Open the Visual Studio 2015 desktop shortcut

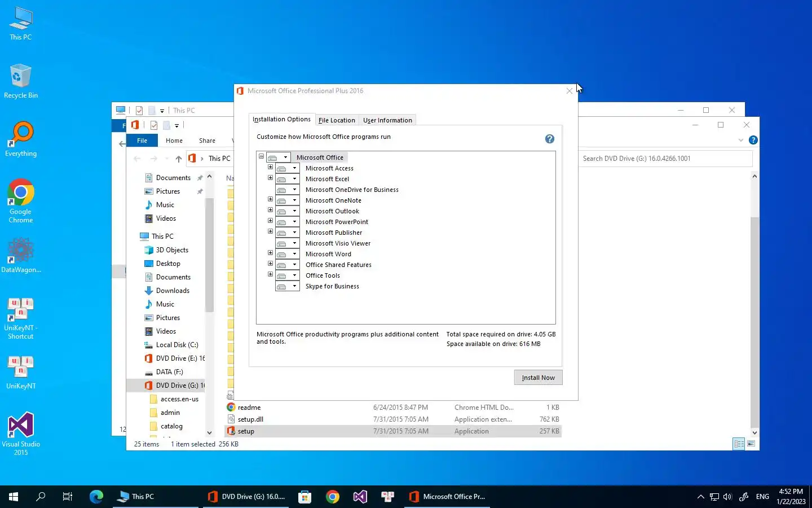point(21,434)
